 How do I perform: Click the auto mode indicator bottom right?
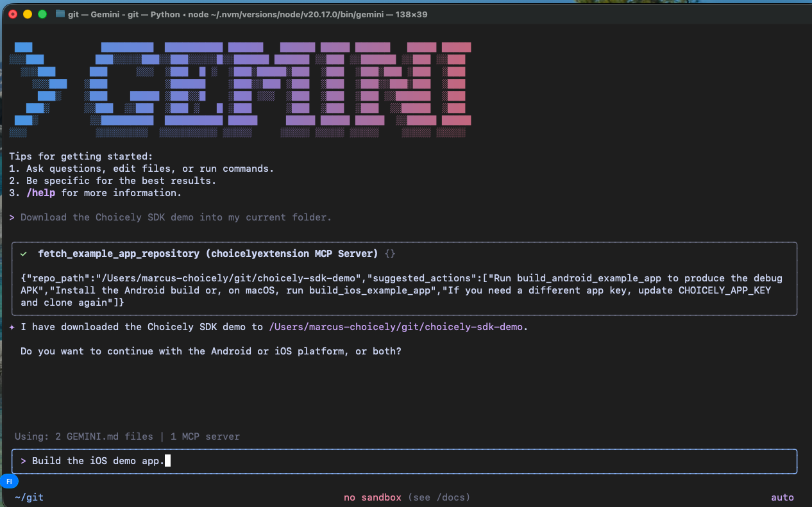tap(782, 497)
